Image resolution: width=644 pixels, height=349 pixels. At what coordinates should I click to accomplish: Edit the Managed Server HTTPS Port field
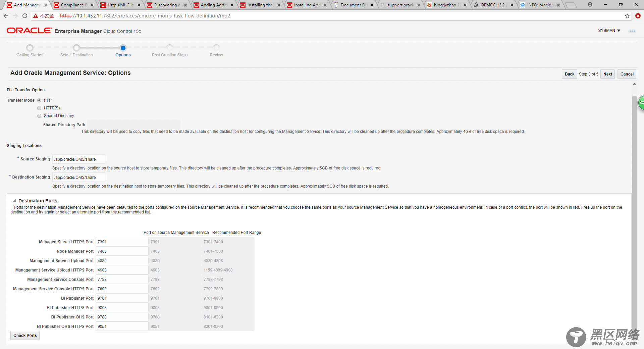click(122, 242)
